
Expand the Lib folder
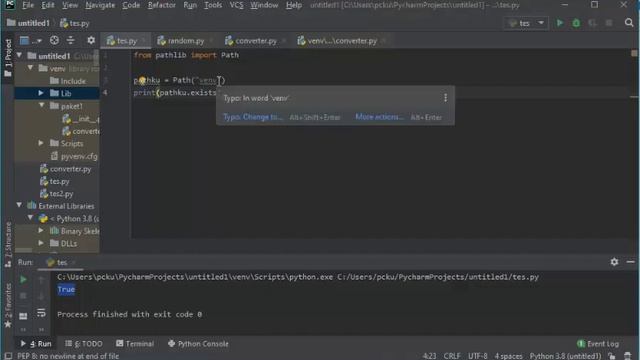click(41, 93)
